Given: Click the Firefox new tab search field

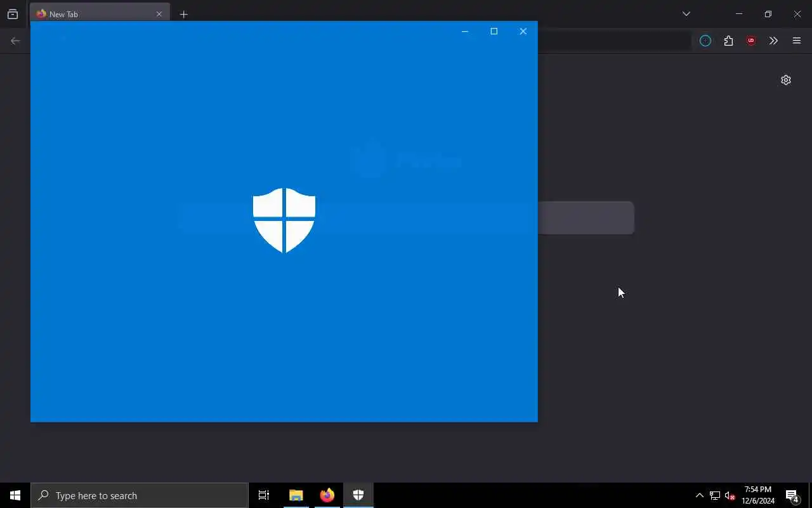Looking at the screenshot, I should tap(586, 218).
